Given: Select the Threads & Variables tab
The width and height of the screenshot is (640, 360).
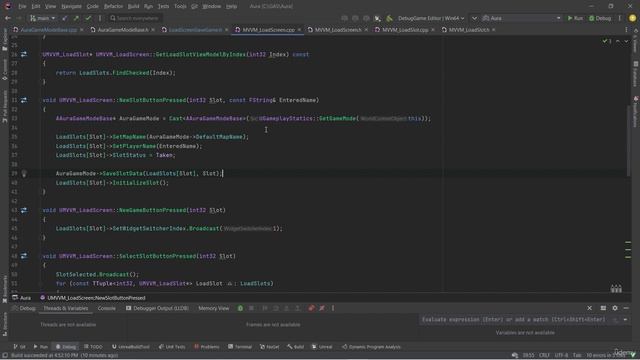Looking at the screenshot, I should coord(66,309).
